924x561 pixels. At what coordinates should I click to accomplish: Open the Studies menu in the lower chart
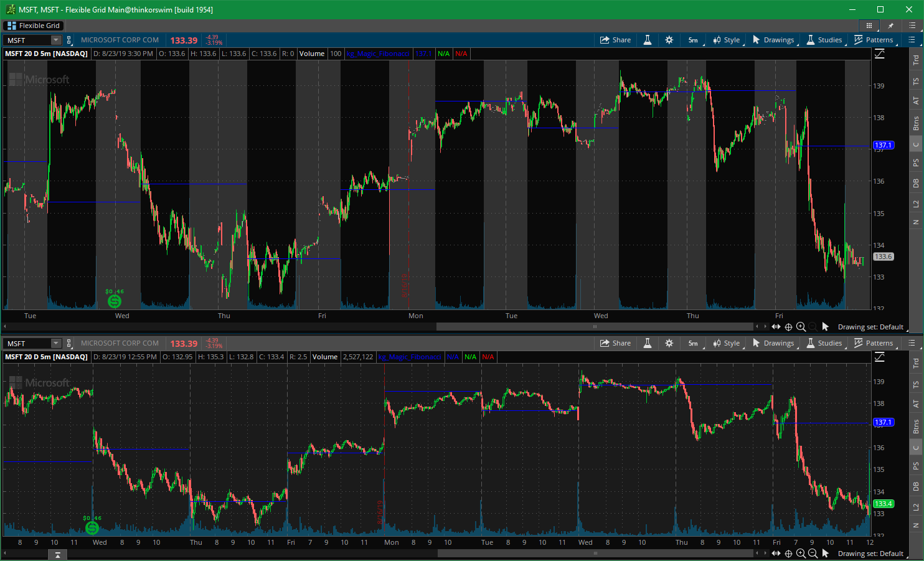[x=824, y=343]
